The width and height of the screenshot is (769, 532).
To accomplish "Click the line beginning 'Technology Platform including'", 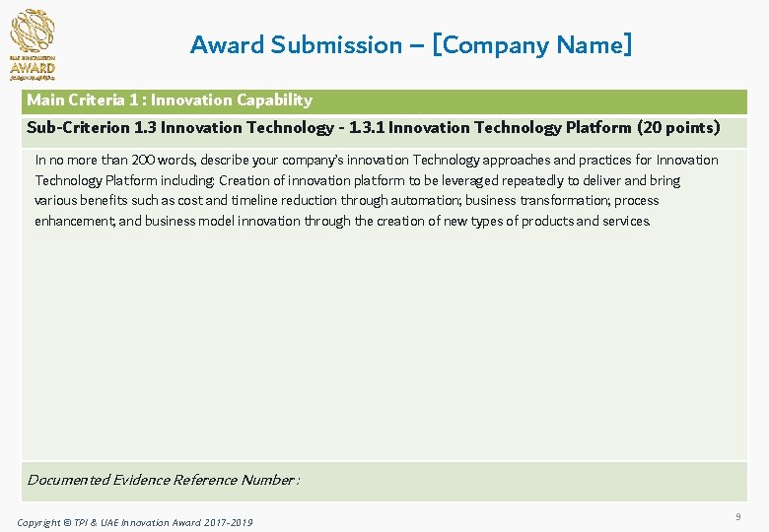I will [357, 180].
